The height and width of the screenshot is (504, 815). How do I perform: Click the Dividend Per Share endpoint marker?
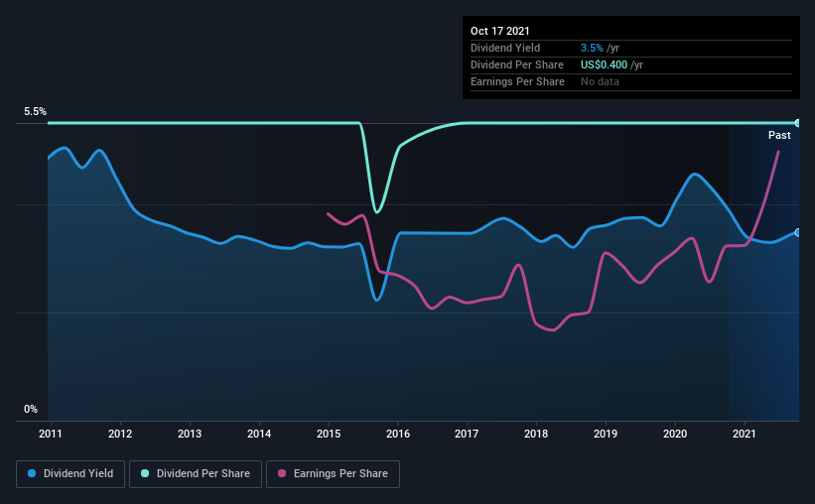click(x=797, y=123)
